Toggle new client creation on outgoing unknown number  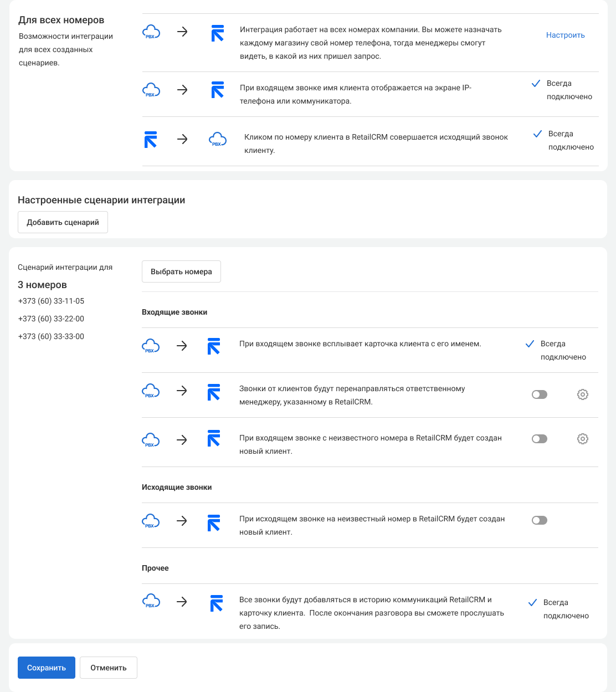point(539,520)
